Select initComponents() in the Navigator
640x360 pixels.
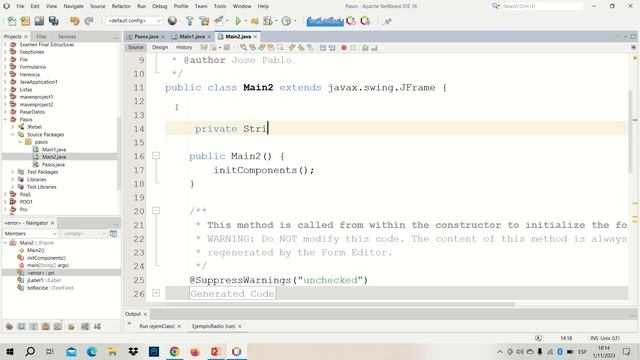coord(46,258)
